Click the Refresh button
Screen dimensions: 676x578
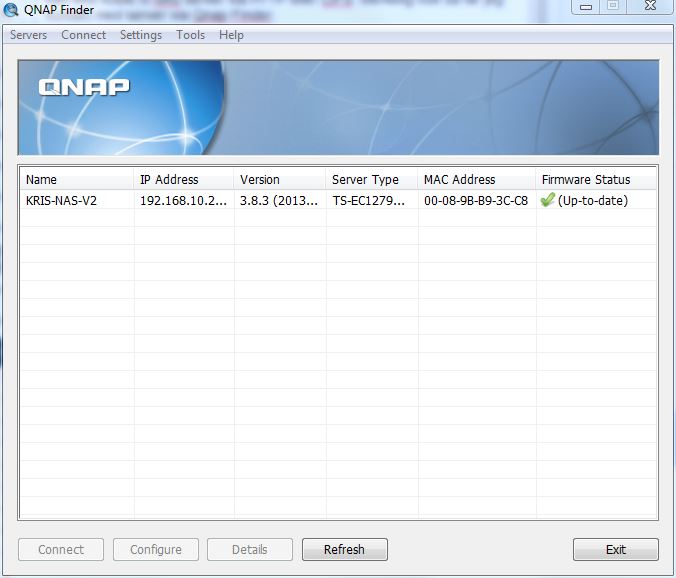(x=344, y=550)
